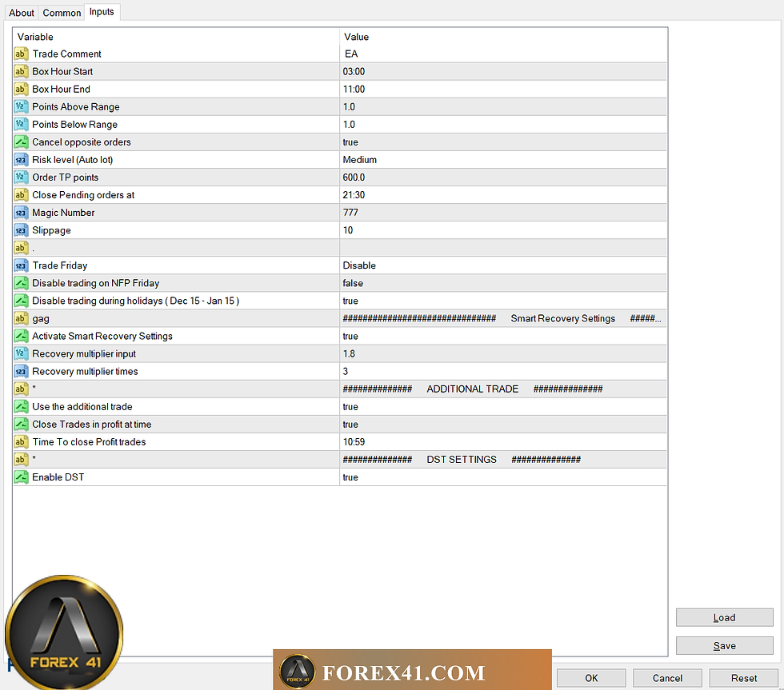Select the Disable trading on NFP Friday label
Image resolution: width=784 pixels, height=690 pixels.
coord(95,283)
